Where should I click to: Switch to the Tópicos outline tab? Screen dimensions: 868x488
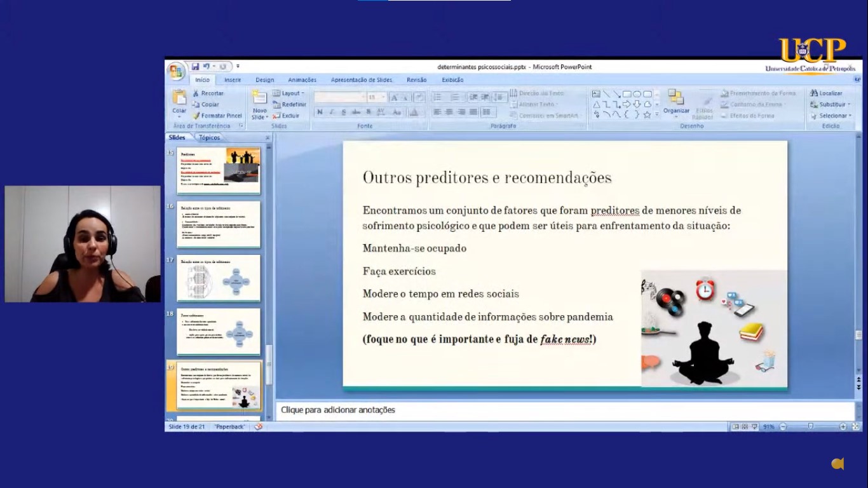209,137
